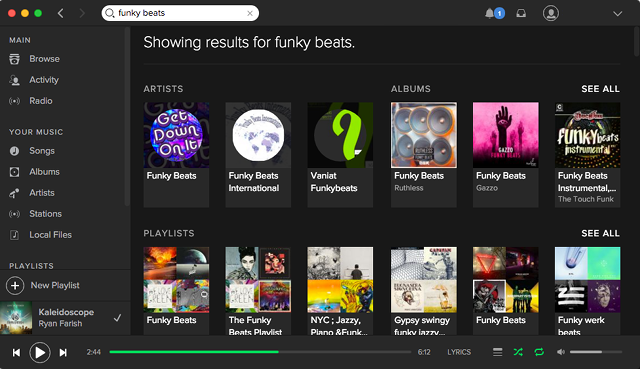Seek in the playback progress bar
This screenshot has height=369, width=640.
point(260,352)
